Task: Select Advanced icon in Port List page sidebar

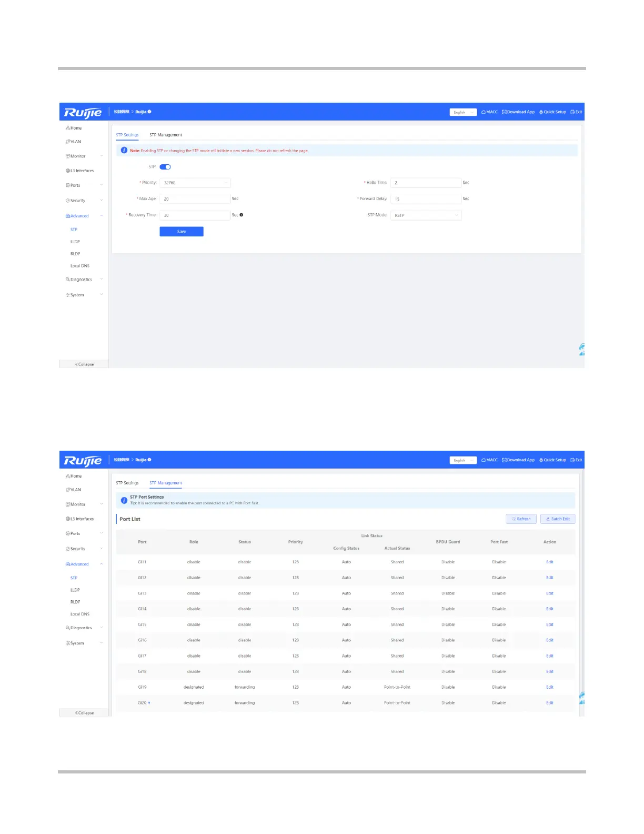Action: pos(68,564)
